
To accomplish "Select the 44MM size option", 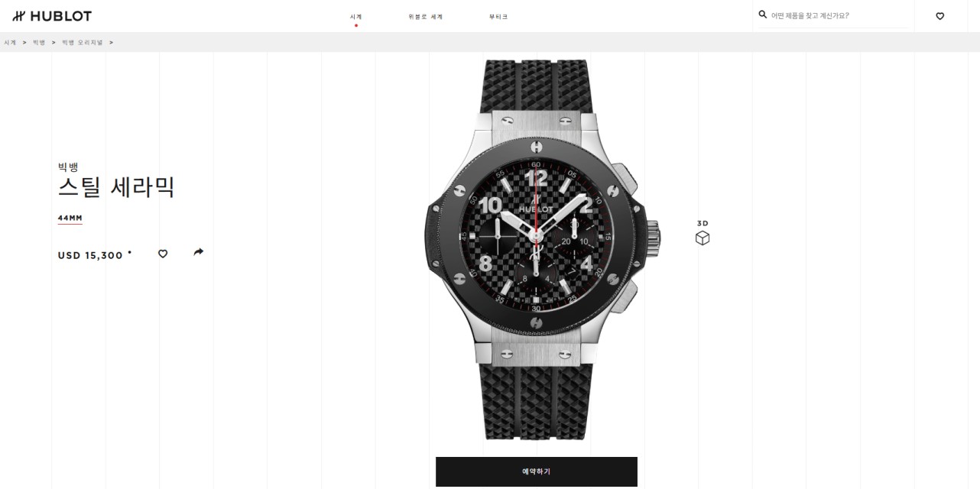I will (70, 219).
